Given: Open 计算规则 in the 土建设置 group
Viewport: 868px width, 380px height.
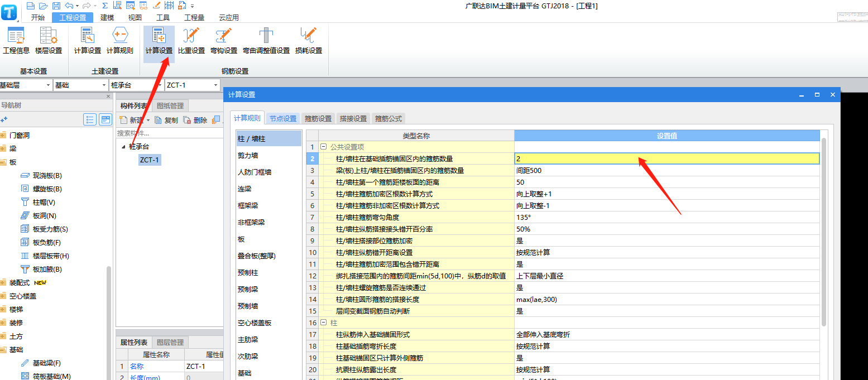Looking at the screenshot, I should point(120,41).
